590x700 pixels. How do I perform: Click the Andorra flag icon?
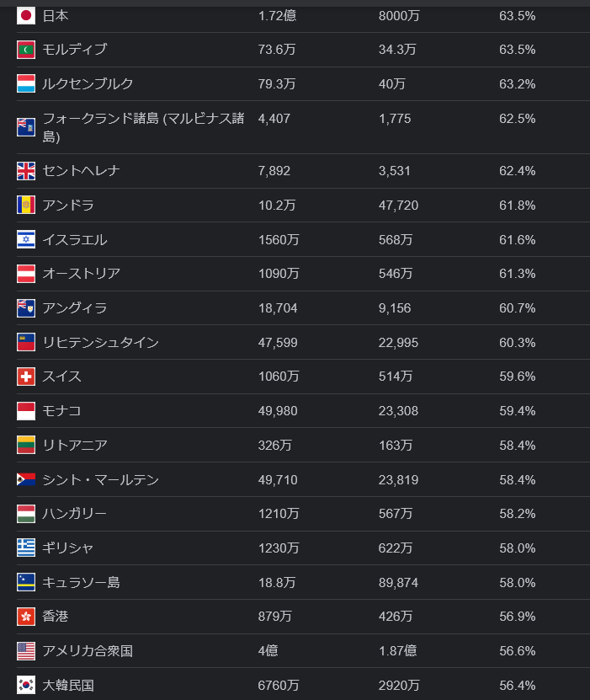pyautogui.click(x=26, y=205)
